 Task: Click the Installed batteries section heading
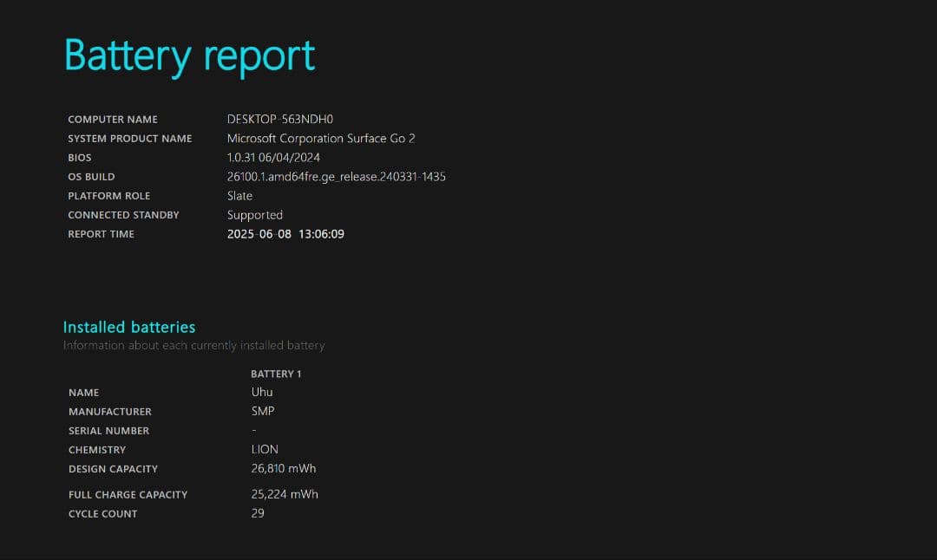coord(129,327)
